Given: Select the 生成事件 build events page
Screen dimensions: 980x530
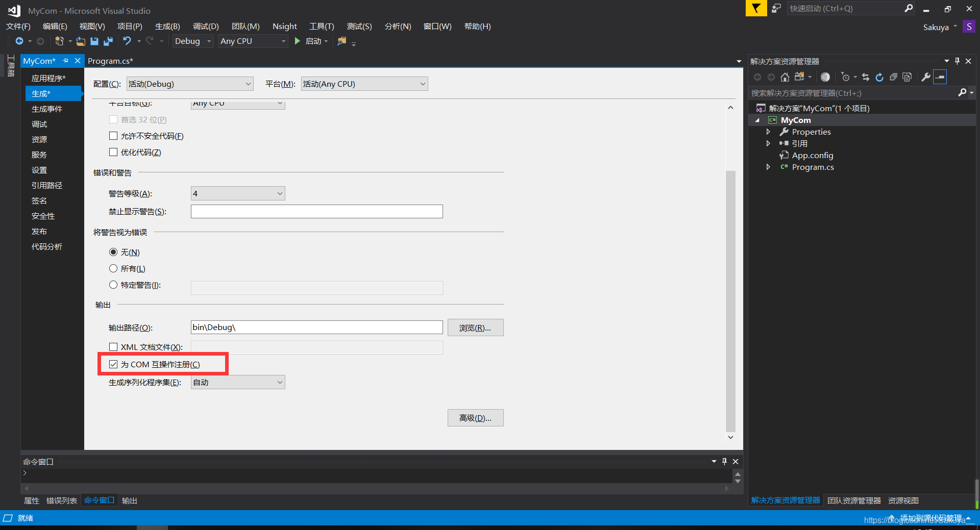Looking at the screenshot, I should (47, 109).
